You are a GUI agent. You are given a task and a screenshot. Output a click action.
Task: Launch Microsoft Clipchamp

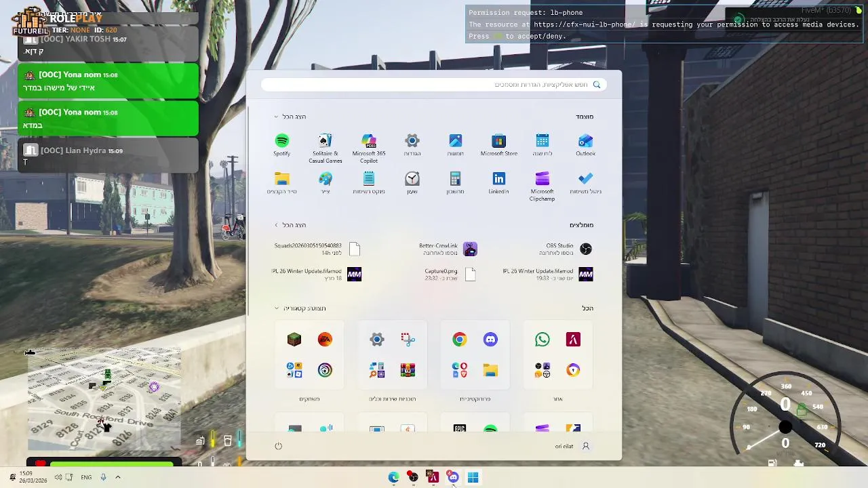click(542, 186)
